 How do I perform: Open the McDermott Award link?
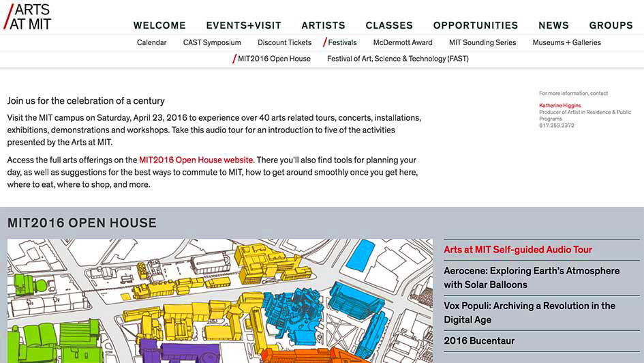pos(403,42)
